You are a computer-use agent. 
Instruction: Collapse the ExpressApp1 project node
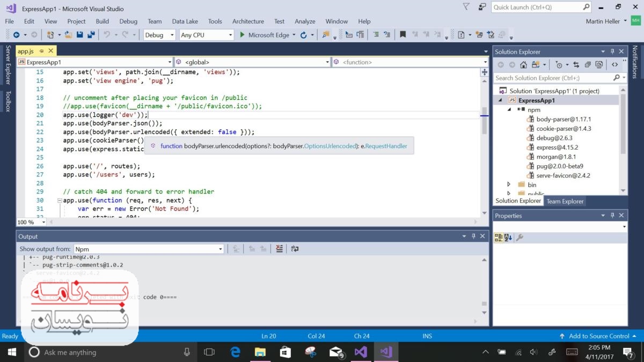(501, 100)
